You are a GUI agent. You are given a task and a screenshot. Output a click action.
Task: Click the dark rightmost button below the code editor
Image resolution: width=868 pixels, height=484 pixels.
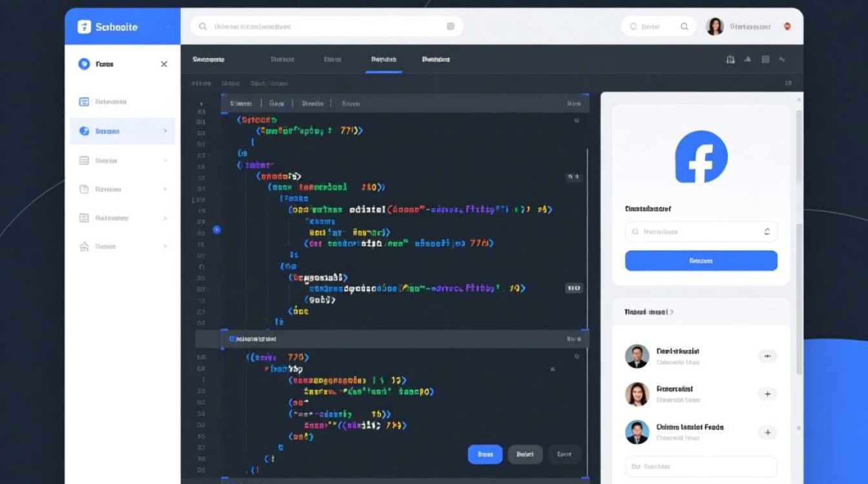pos(564,454)
